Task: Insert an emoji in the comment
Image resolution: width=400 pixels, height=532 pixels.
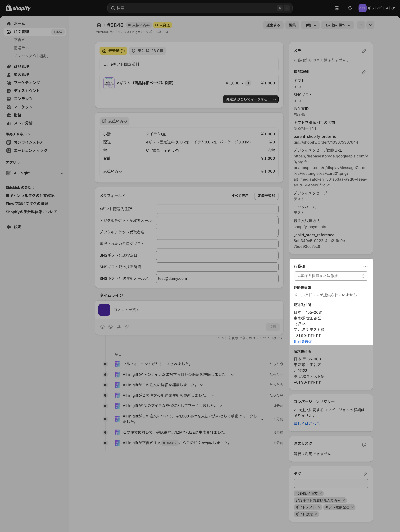Action: (102, 327)
